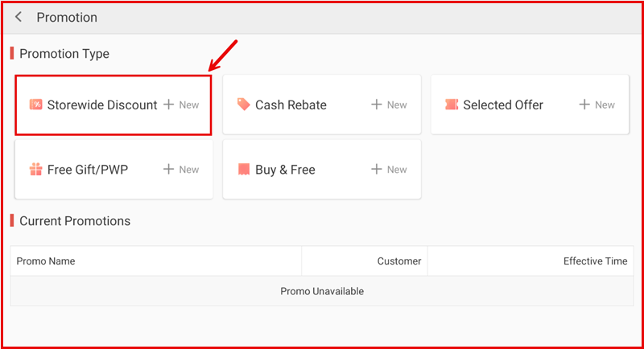
Task: Choose the Buy & Free label
Action: tap(285, 170)
